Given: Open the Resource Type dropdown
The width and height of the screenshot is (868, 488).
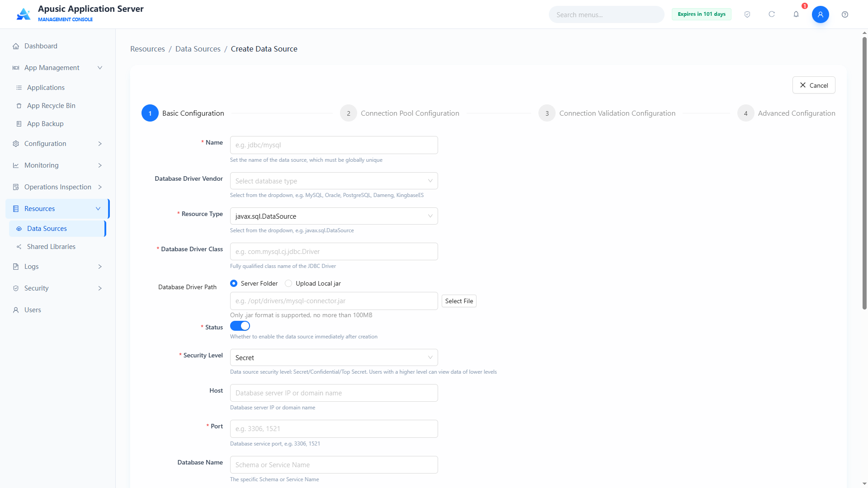Looking at the screenshot, I should [334, 216].
